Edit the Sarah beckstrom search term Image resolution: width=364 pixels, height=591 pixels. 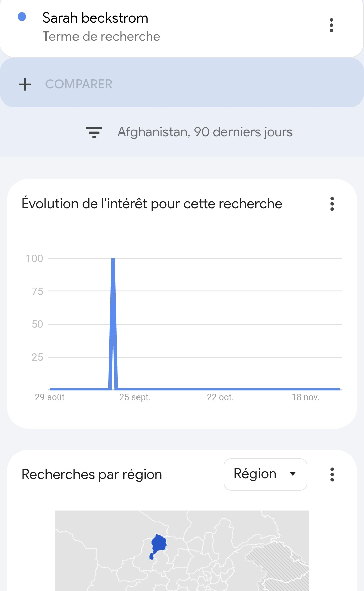coord(95,18)
